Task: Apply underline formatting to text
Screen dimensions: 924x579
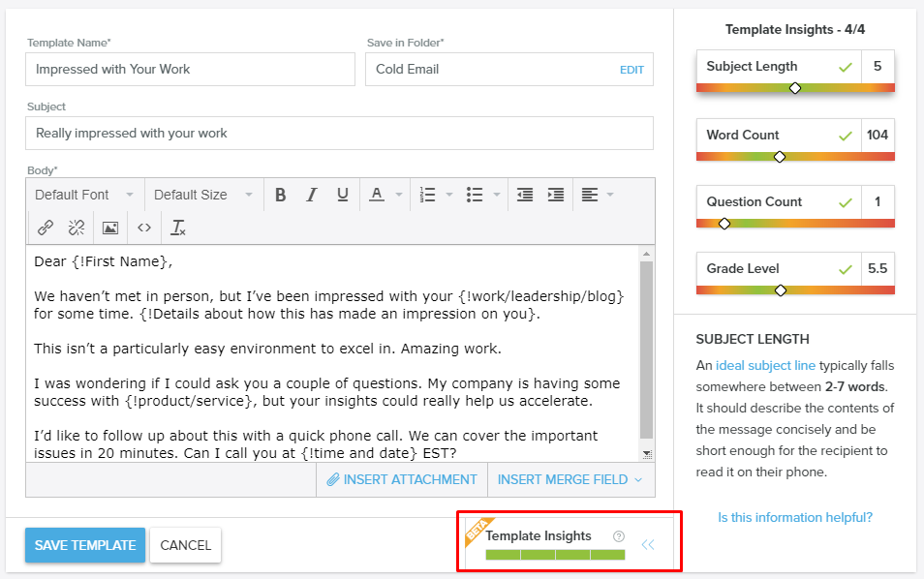Action: [x=343, y=195]
